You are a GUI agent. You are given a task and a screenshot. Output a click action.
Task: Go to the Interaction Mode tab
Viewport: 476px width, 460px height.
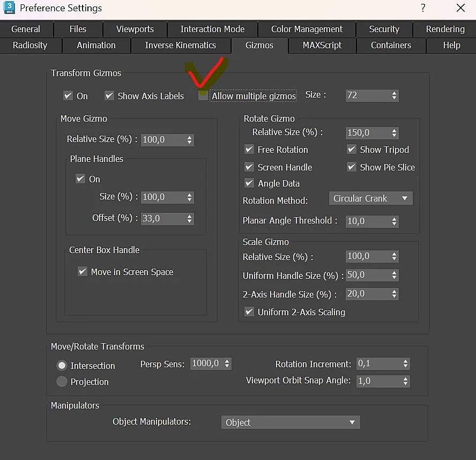[x=212, y=29]
